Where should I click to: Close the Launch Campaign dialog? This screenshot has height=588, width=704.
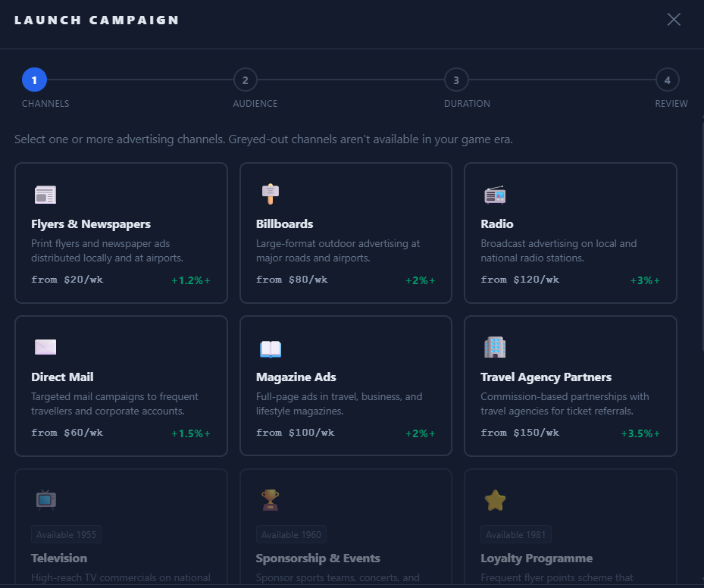coord(674,19)
